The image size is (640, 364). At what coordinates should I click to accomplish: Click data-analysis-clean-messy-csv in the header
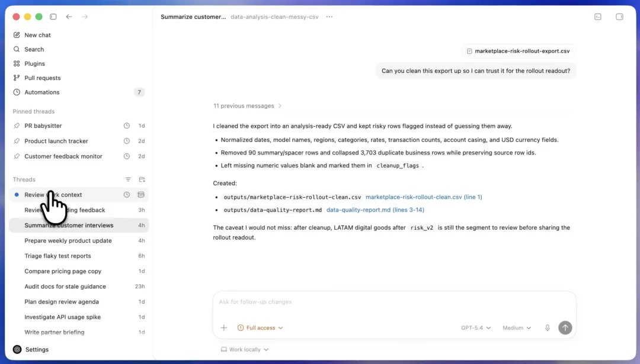pyautogui.click(x=274, y=17)
